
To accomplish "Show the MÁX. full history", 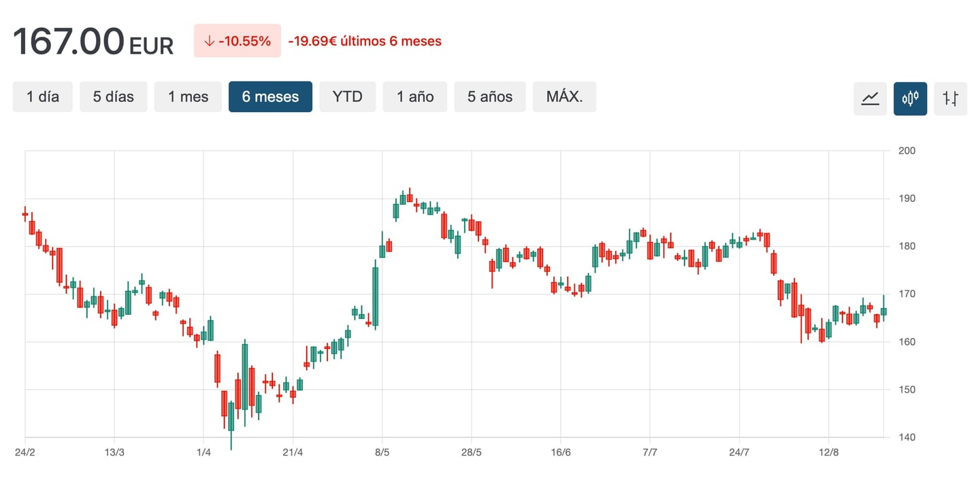I will (564, 97).
